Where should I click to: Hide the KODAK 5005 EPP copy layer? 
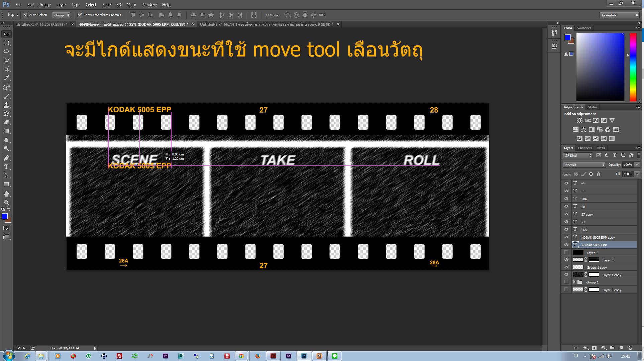[566, 237]
